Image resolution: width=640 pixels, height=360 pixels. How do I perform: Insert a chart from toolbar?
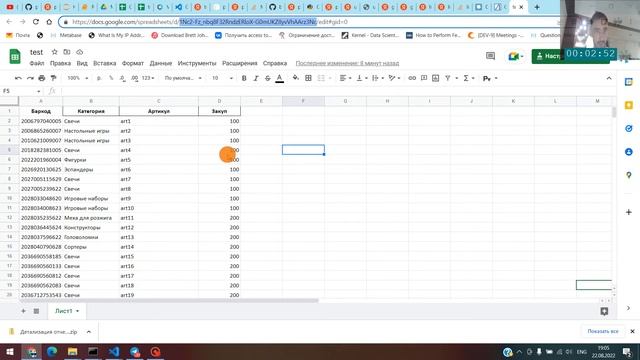[436, 78]
